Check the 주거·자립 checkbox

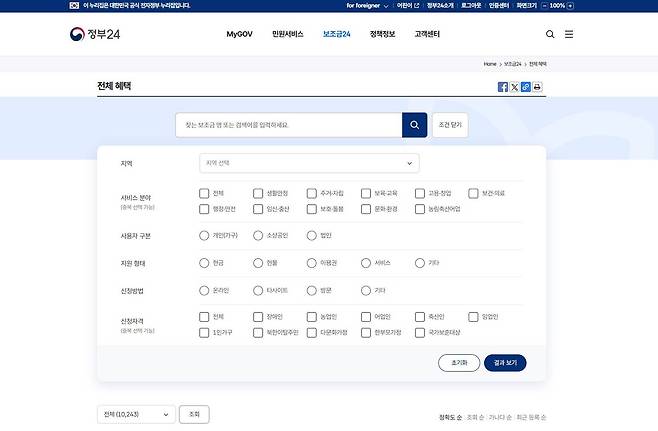[311, 193]
